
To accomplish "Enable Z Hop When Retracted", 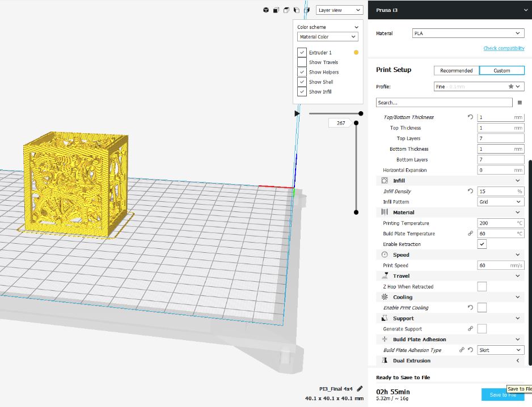I will coord(482,287).
